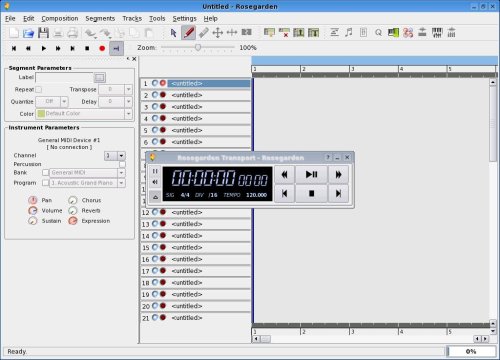Select the Resize tool with horizontal arrows
The image size is (500, 360).
point(232,33)
